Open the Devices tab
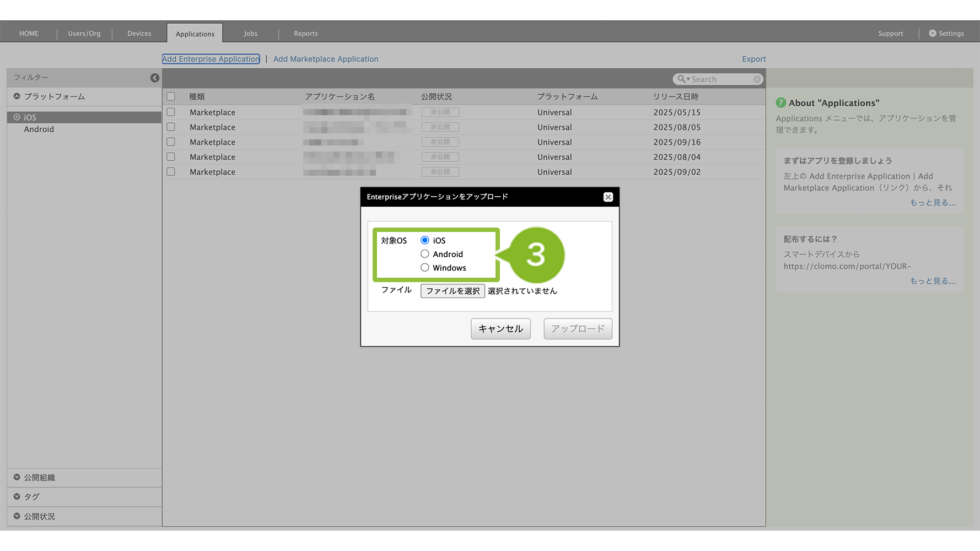Viewport: 980px width, 551px height. click(139, 34)
